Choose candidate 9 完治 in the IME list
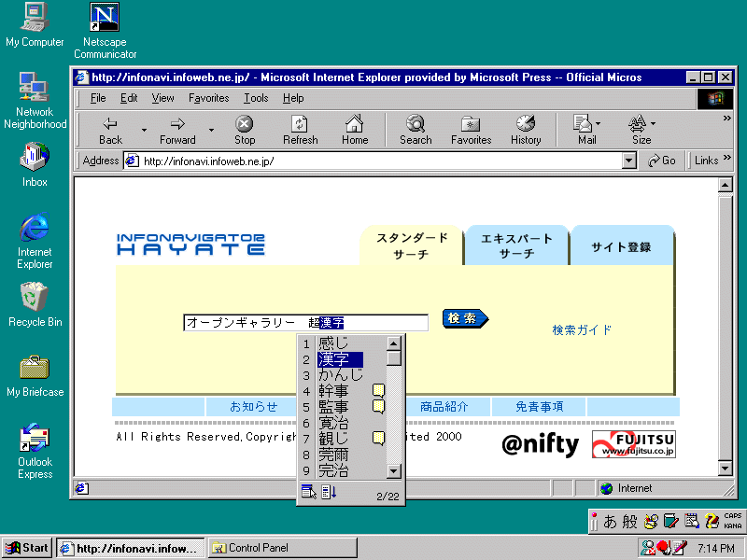Screen dimensions: 747x560 [333, 470]
